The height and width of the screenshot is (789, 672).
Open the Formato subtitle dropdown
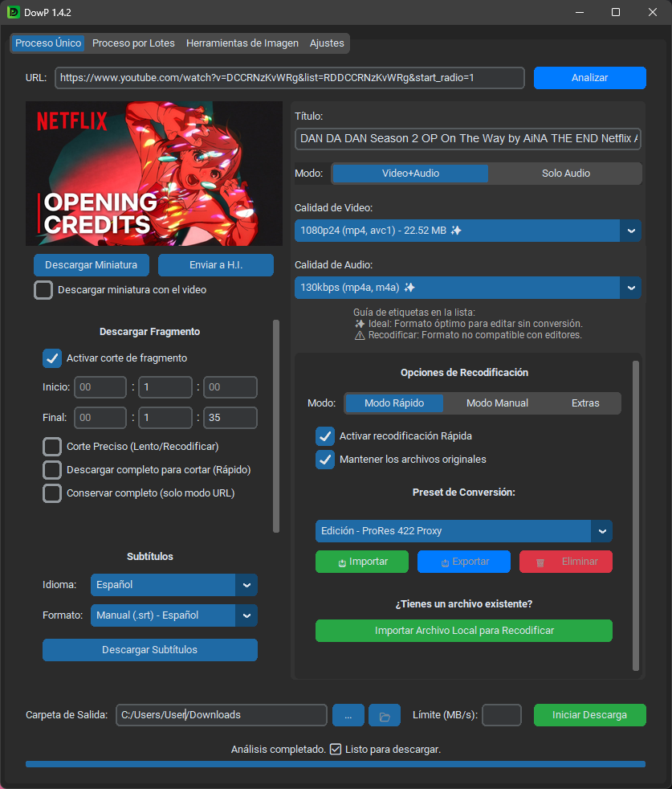tap(174, 615)
